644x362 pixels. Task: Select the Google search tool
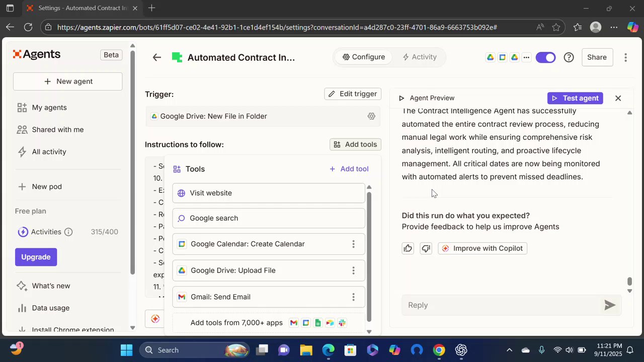click(269, 218)
